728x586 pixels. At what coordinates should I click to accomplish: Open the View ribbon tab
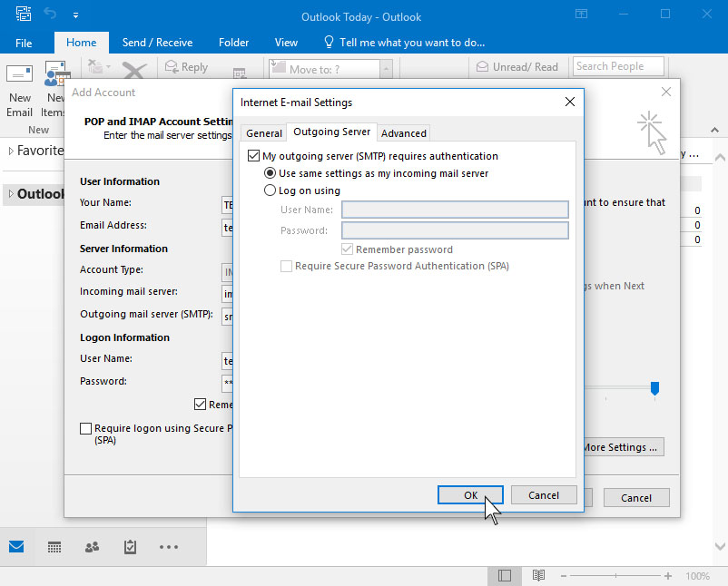tap(286, 43)
